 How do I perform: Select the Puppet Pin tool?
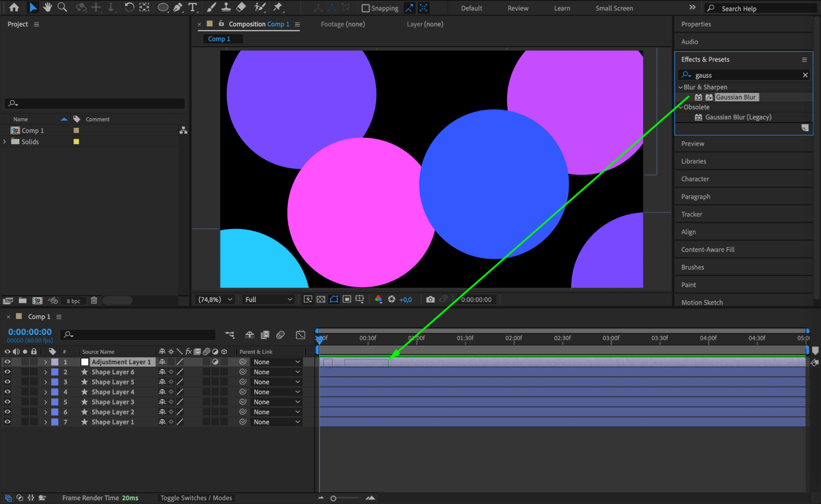(x=278, y=7)
